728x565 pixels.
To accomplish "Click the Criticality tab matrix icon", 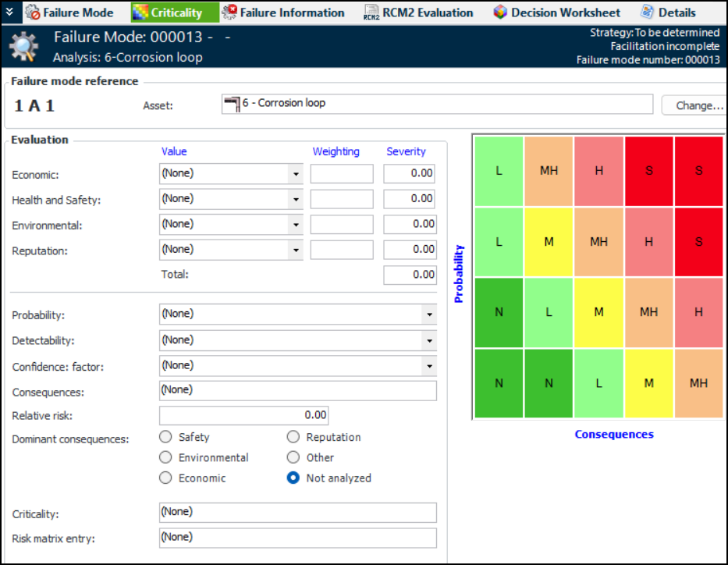I will click(140, 12).
